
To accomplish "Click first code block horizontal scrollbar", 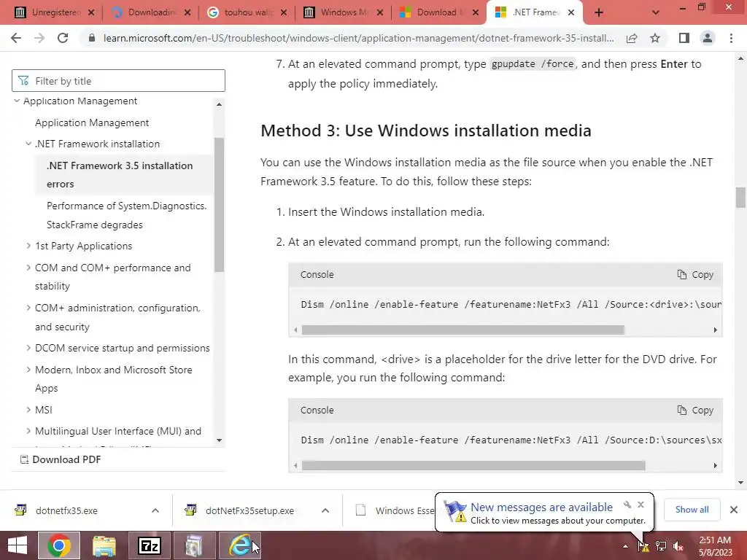I will pyautogui.click(x=463, y=330).
